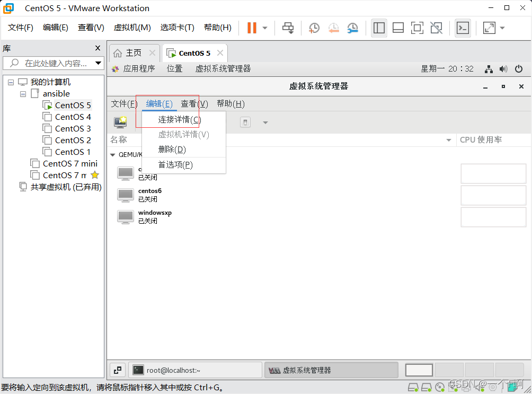Open the snapshot manager
This screenshot has height=394, width=532.
point(353,28)
